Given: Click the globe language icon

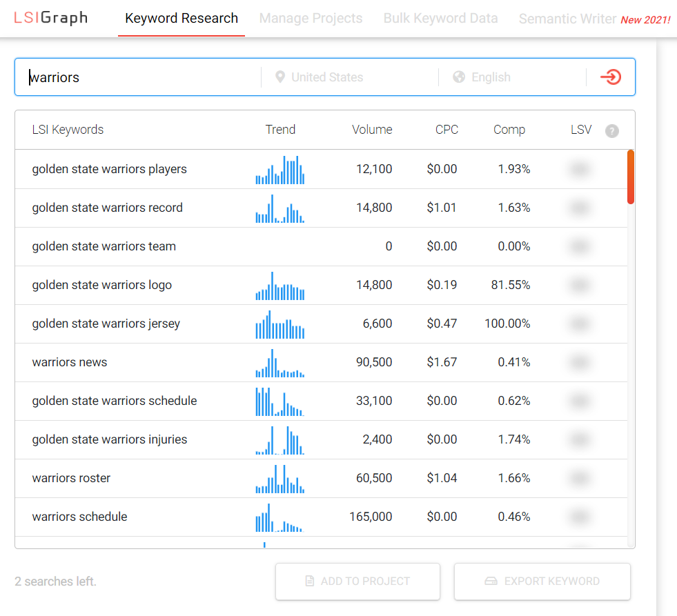Looking at the screenshot, I should (458, 77).
